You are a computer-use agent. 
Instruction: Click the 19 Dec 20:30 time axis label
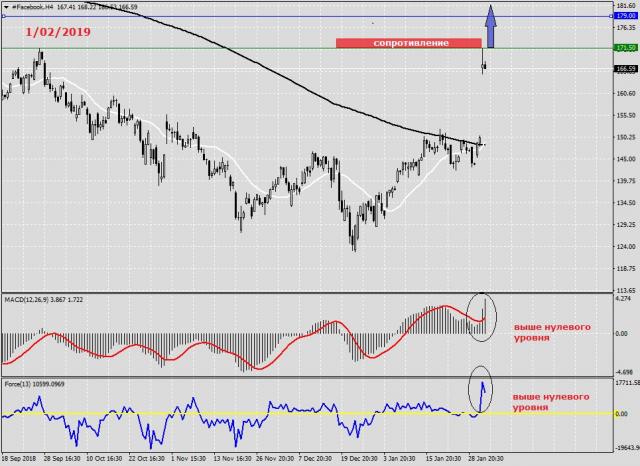(358, 459)
